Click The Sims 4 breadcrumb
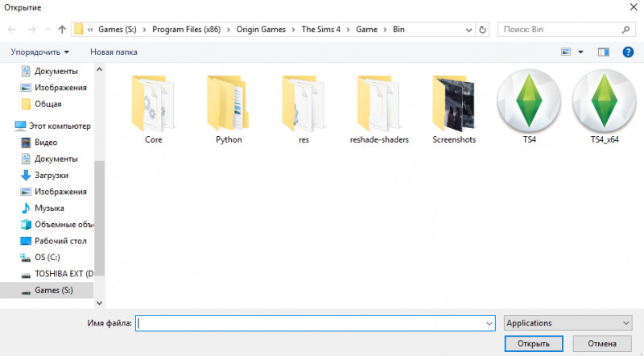The width and height of the screenshot is (644, 356). [320, 30]
